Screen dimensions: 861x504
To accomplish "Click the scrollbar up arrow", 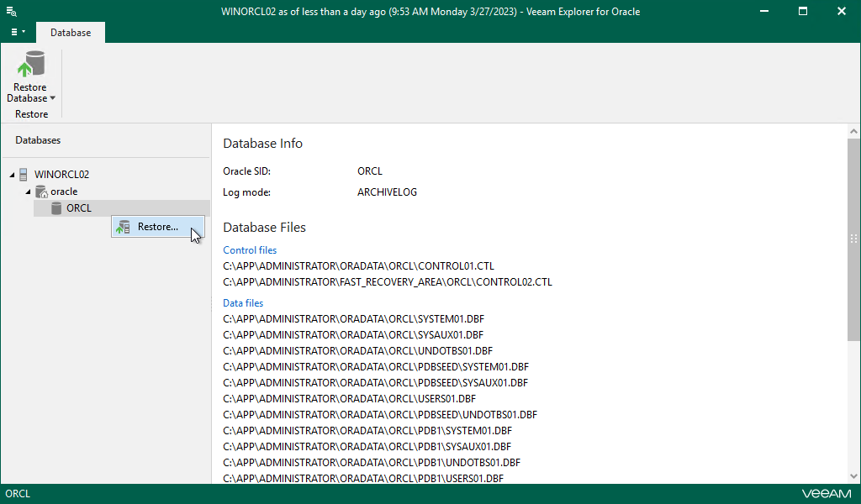I will click(854, 130).
